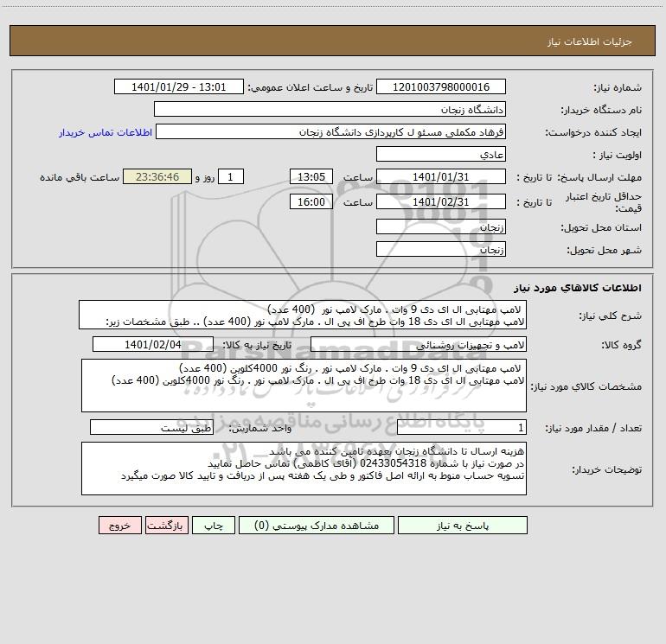Click the delivery city field 'زنجان'
This screenshot has width=666, height=644.
[x=441, y=249]
